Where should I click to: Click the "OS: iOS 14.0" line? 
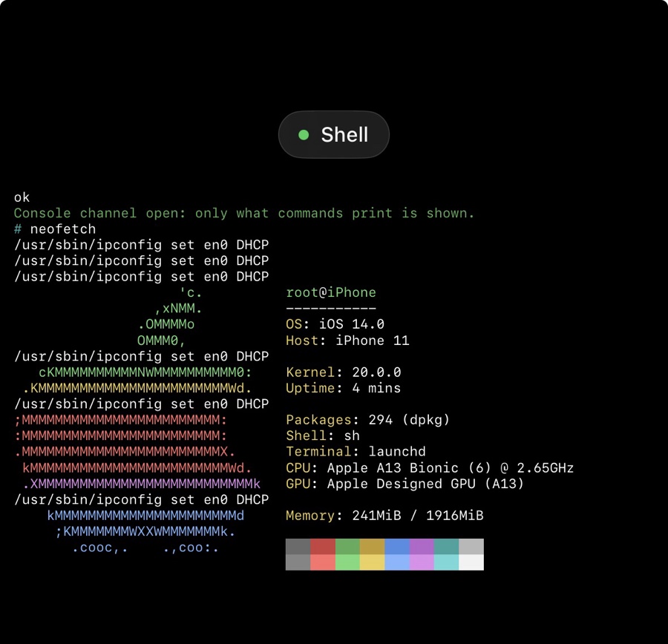point(335,324)
